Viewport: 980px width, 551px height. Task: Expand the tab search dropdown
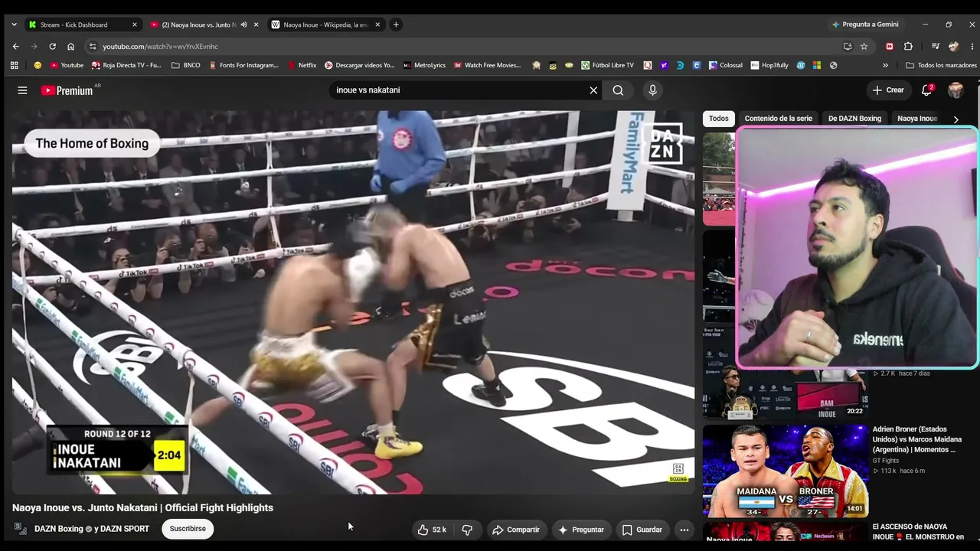click(14, 24)
